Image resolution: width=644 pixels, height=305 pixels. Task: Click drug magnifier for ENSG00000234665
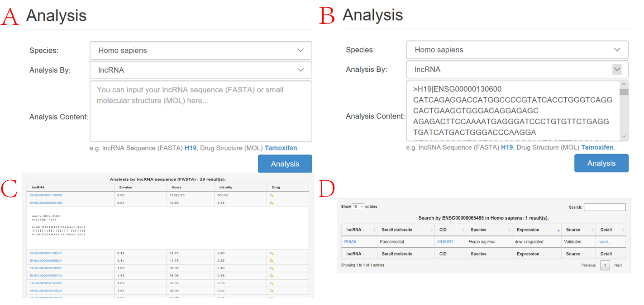click(x=272, y=283)
